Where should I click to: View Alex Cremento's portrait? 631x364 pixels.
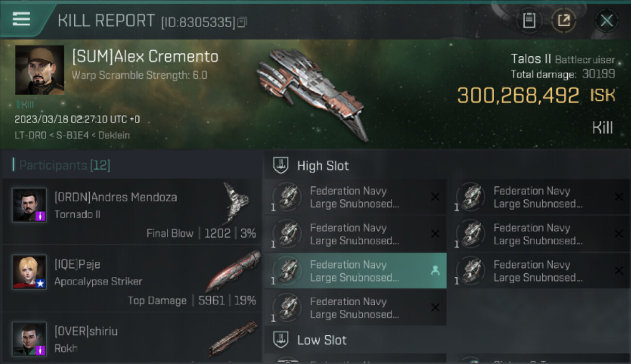click(x=40, y=70)
